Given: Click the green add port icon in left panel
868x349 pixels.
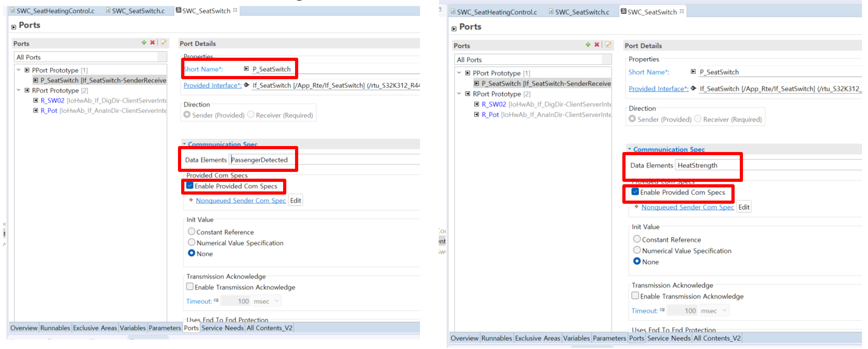Looking at the screenshot, I should [144, 43].
